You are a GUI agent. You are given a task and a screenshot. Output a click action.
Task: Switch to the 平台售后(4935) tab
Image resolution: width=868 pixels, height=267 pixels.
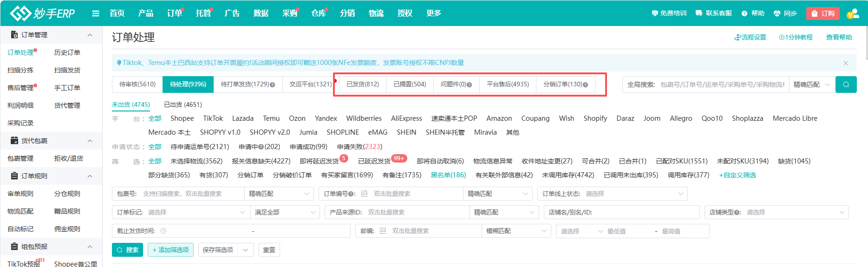pyautogui.click(x=508, y=85)
